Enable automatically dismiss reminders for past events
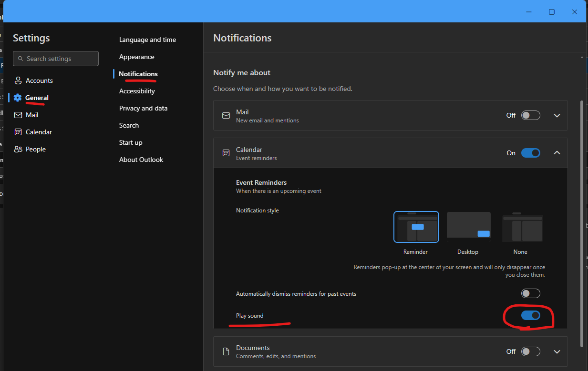Image resolution: width=588 pixels, height=371 pixels. [530, 293]
